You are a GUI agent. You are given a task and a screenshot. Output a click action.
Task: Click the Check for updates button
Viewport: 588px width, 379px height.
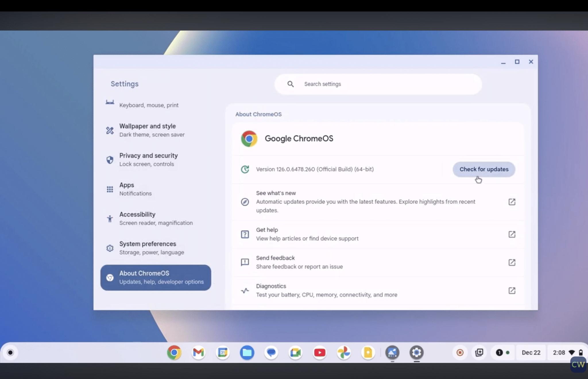pos(484,169)
